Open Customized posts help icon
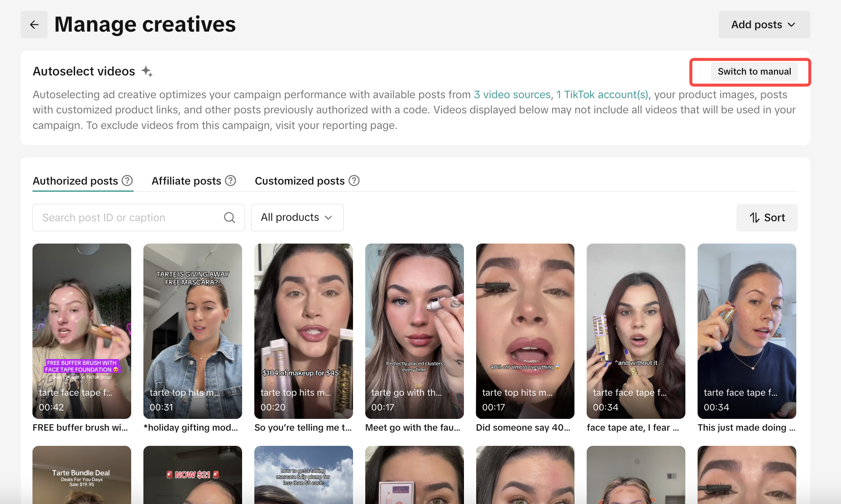 pyautogui.click(x=354, y=181)
